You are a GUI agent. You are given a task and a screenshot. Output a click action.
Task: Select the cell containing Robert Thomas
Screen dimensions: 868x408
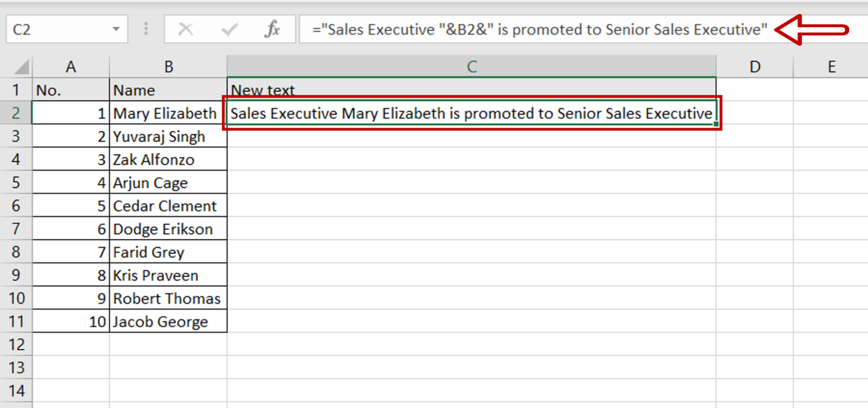pyautogui.click(x=168, y=298)
